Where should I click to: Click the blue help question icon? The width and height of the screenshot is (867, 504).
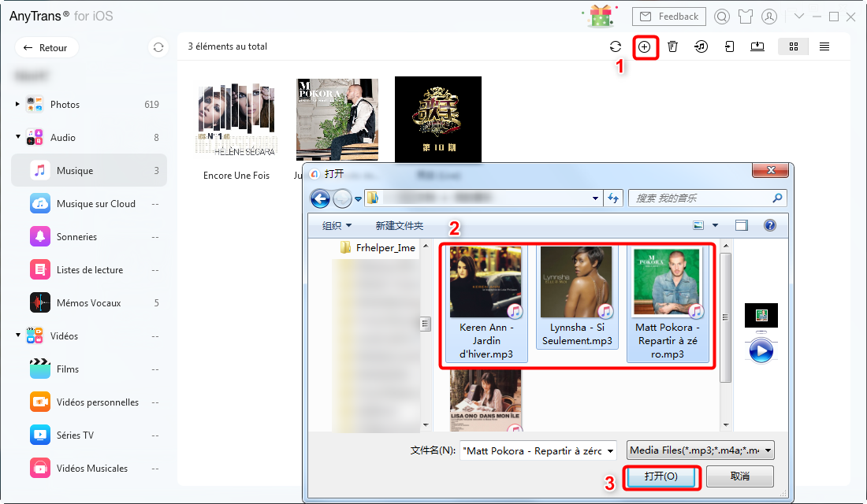click(x=770, y=225)
